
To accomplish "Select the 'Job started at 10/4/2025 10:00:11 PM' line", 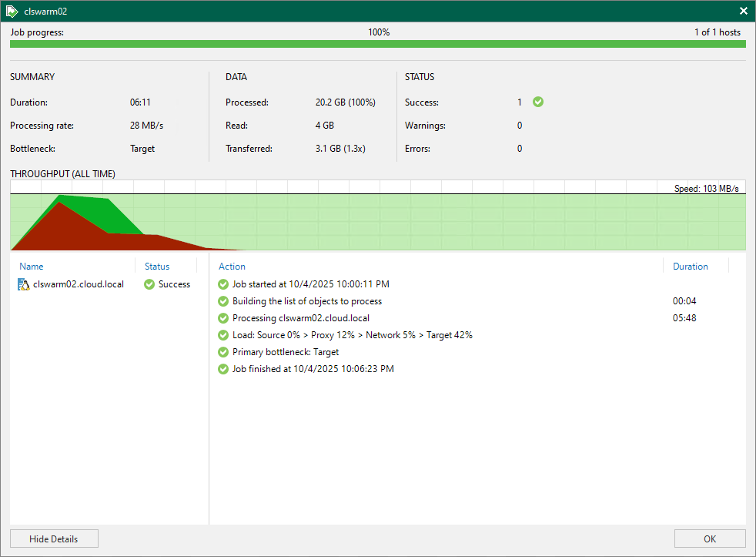I will point(311,284).
